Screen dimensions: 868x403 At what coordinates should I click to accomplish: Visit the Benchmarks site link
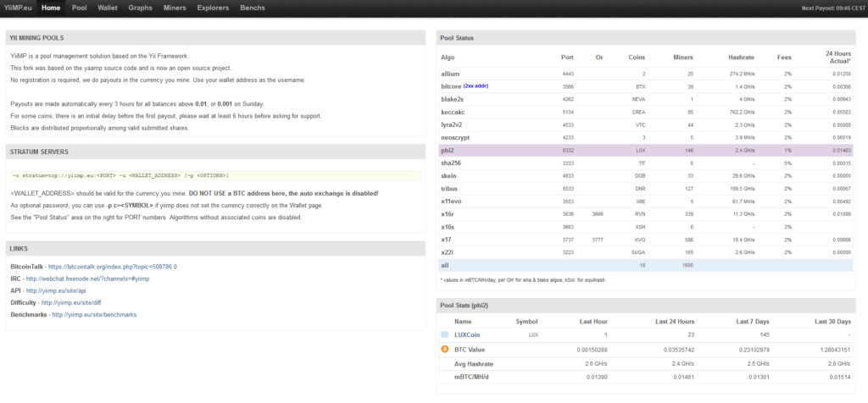coord(94,314)
